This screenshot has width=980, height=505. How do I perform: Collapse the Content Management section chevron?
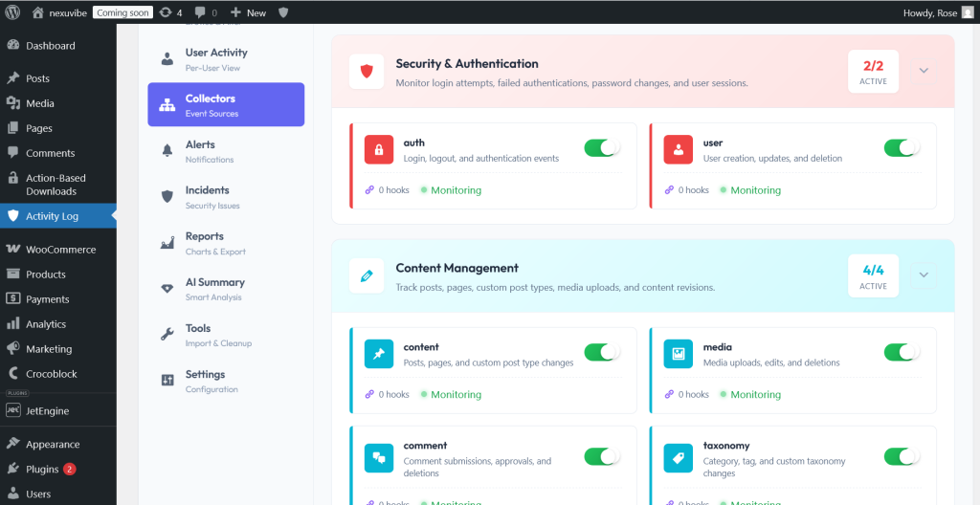(x=924, y=275)
